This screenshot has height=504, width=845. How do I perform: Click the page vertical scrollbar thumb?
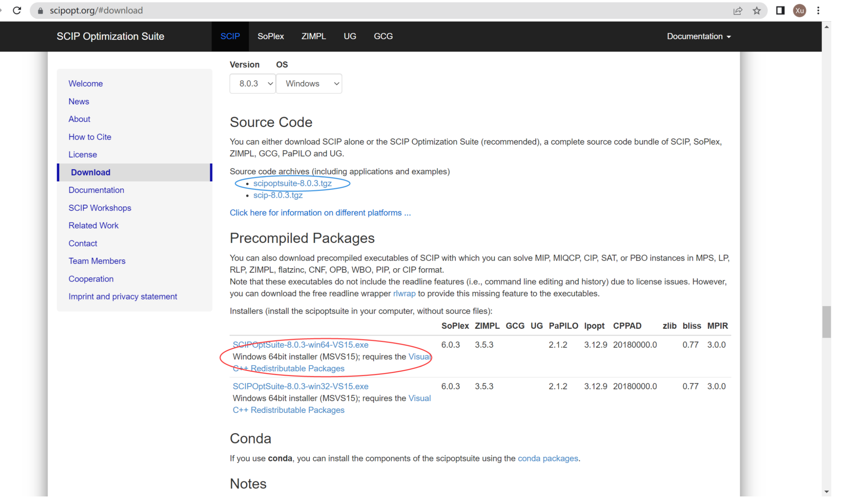click(x=826, y=322)
